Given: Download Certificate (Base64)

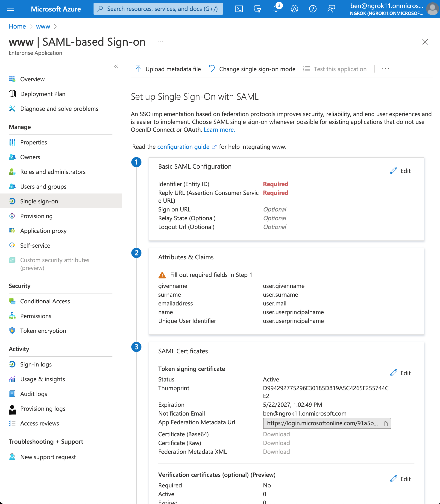Looking at the screenshot, I should coord(276,434).
